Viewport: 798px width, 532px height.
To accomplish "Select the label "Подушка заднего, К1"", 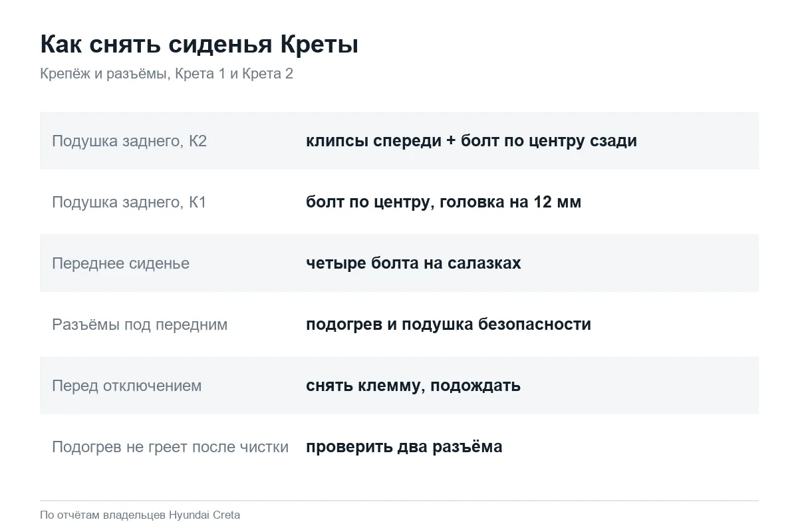I will (x=129, y=202).
